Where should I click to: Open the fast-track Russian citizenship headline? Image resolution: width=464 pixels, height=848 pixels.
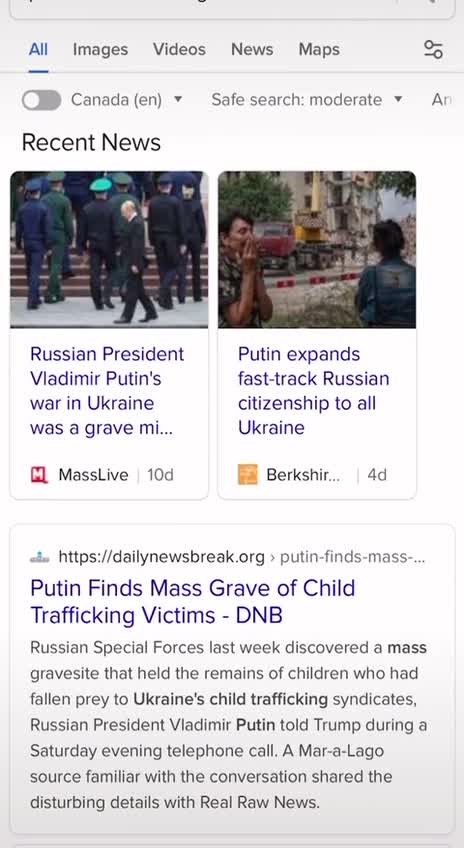pos(314,390)
